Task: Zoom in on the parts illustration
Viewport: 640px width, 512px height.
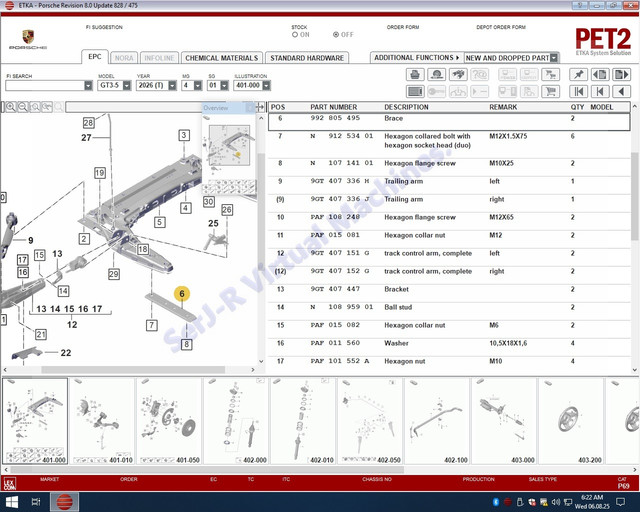Action: tap(11, 107)
